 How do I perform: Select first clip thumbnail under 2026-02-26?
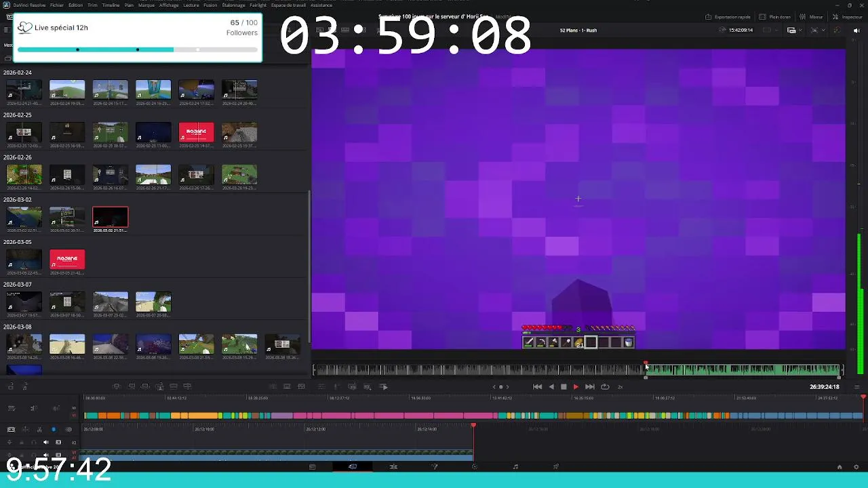[24, 175]
